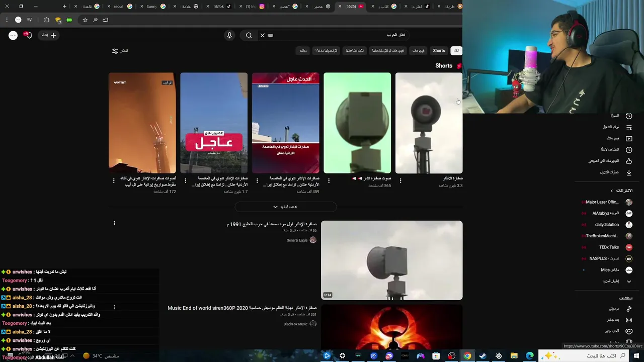The image size is (644, 362).
Task: Click the Windows Start button
Action: coord(637,356)
